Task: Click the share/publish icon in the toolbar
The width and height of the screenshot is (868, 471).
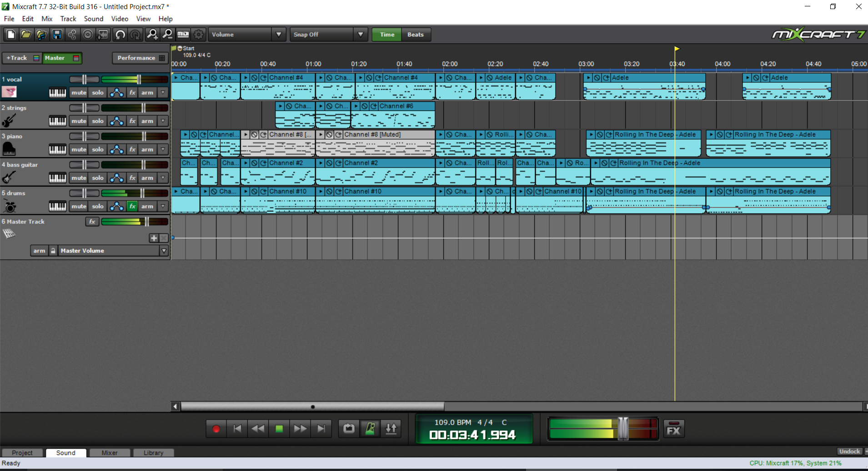Action: (72, 35)
